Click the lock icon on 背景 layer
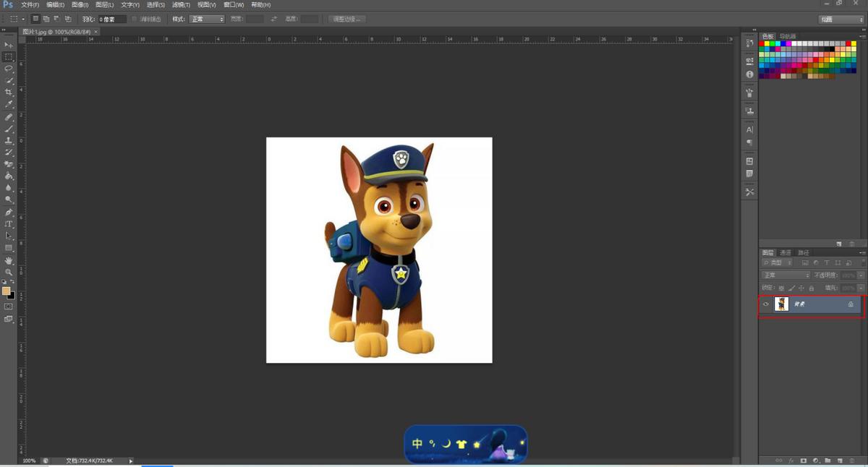Screen dimensions: 868x467 [x=851, y=304]
